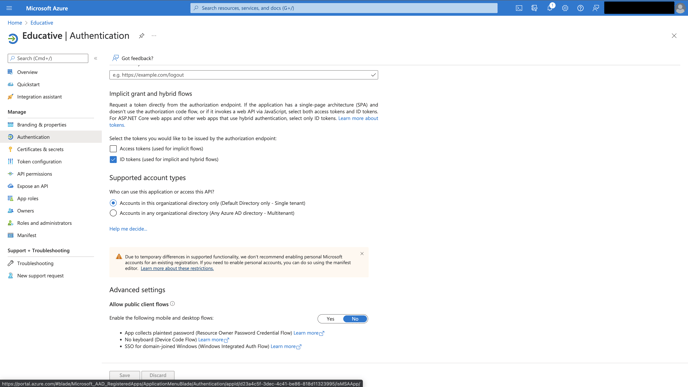
Task: Open Learn more about these restrictions link
Action: coord(177,268)
